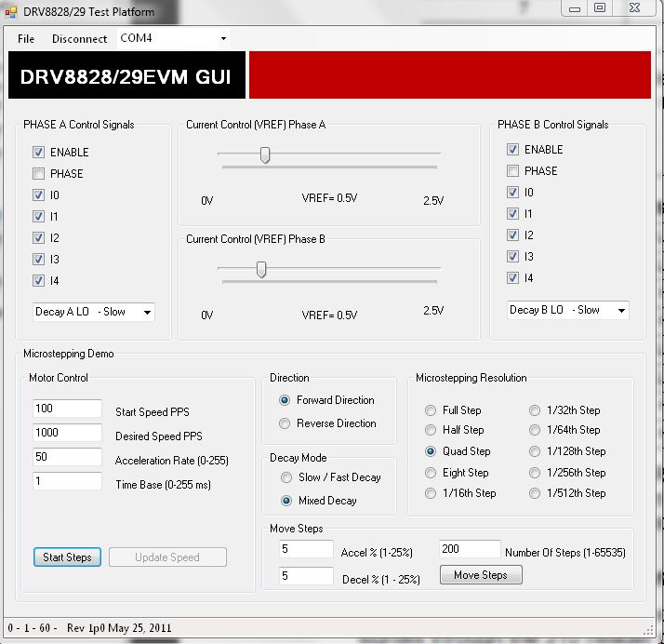Select 1/128th Step resolution
664x644 pixels.
(535, 451)
